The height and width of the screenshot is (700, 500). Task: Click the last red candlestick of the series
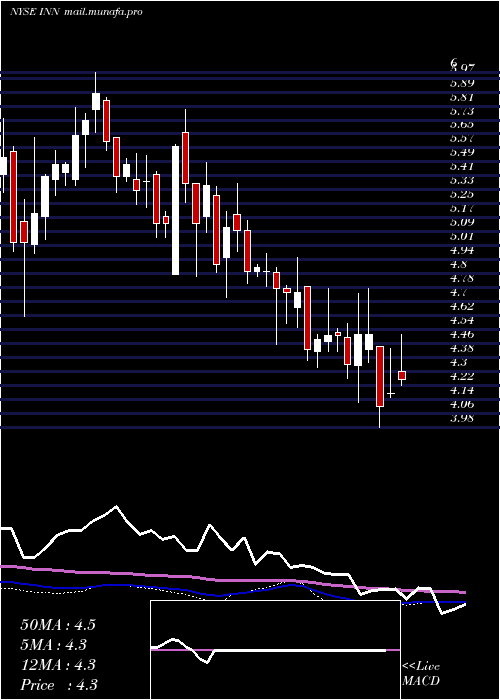point(402,375)
